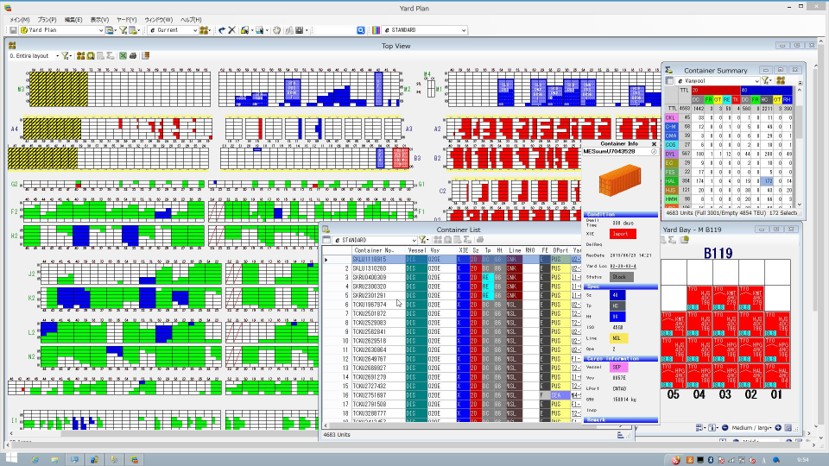Image resolution: width=829 pixels, height=466 pixels.
Task: Click the blue magnifier search icon
Action: click(360, 30)
